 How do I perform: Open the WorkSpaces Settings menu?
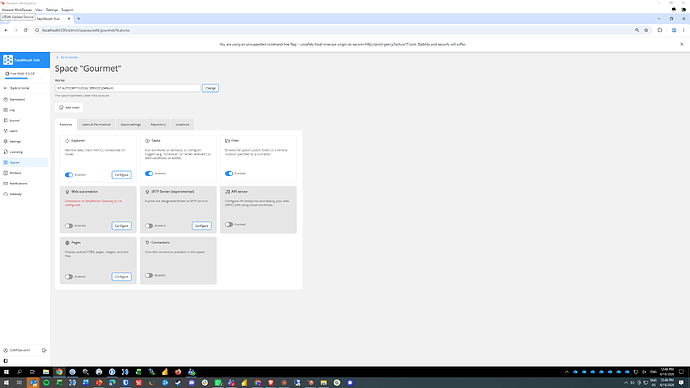point(52,10)
